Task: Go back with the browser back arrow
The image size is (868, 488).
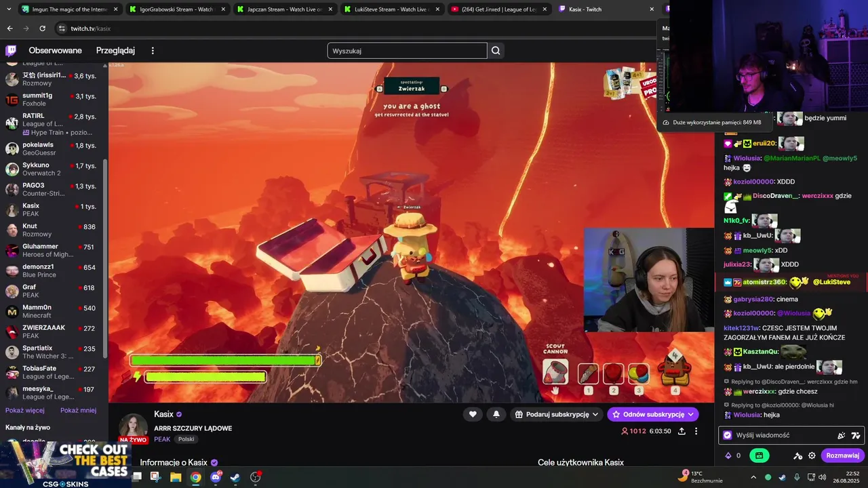Action: [x=9, y=28]
